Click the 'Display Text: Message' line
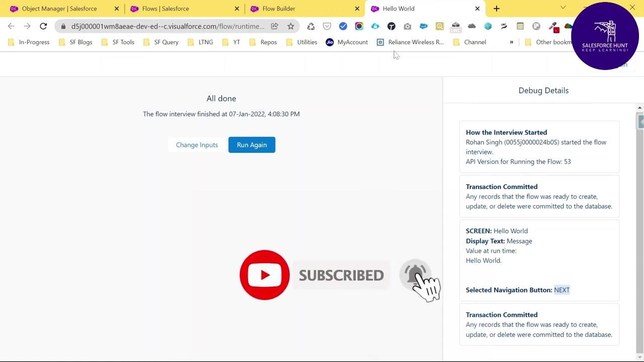This screenshot has height=362, width=644. tap(499, 241)
